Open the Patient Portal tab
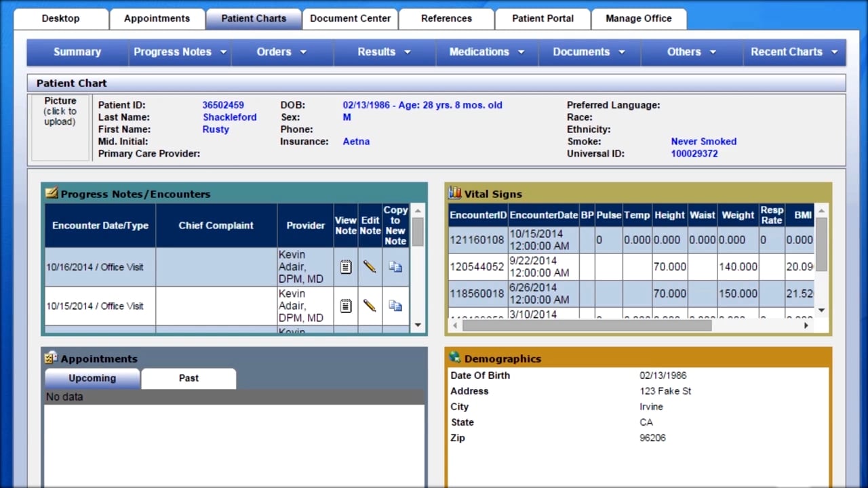868x488 pixels. pyautogui.click(x=542, y=18)
